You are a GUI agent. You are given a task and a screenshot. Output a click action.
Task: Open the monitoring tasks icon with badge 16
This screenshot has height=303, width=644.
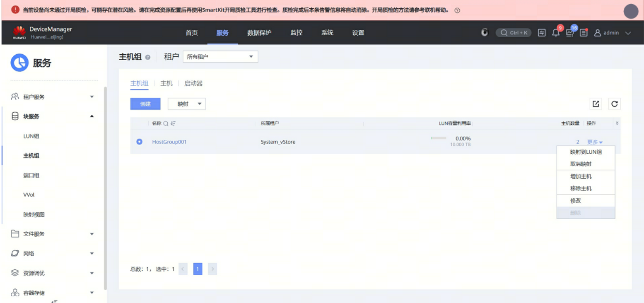[x=570, y=33]
